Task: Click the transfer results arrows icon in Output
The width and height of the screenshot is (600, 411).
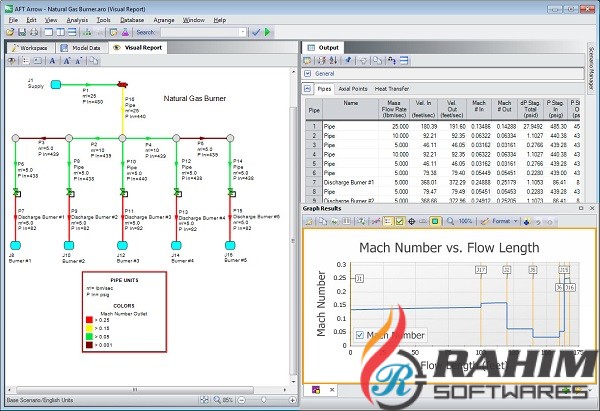Action: click(391, 60)
